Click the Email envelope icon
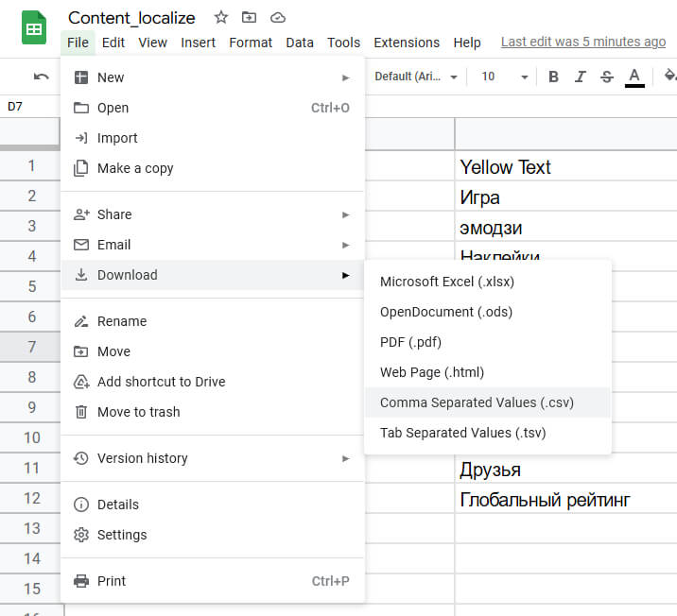 [81, 245]
